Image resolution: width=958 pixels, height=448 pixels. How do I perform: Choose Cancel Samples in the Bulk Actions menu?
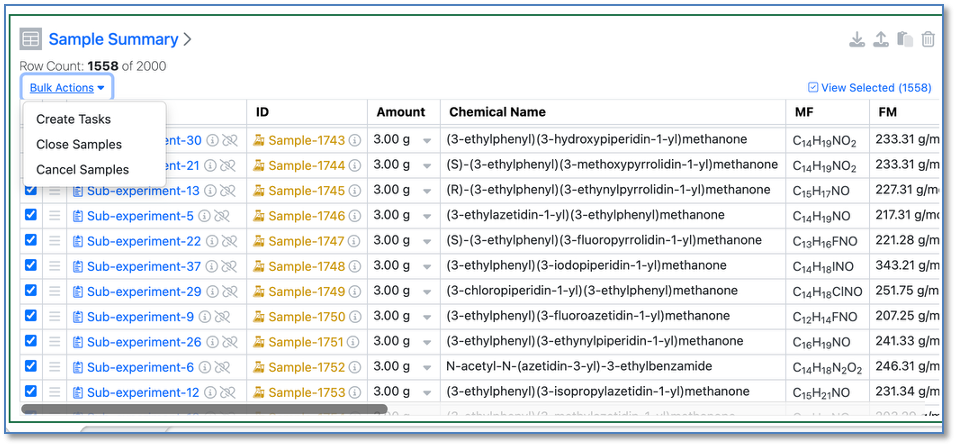(x=82, y=170)
